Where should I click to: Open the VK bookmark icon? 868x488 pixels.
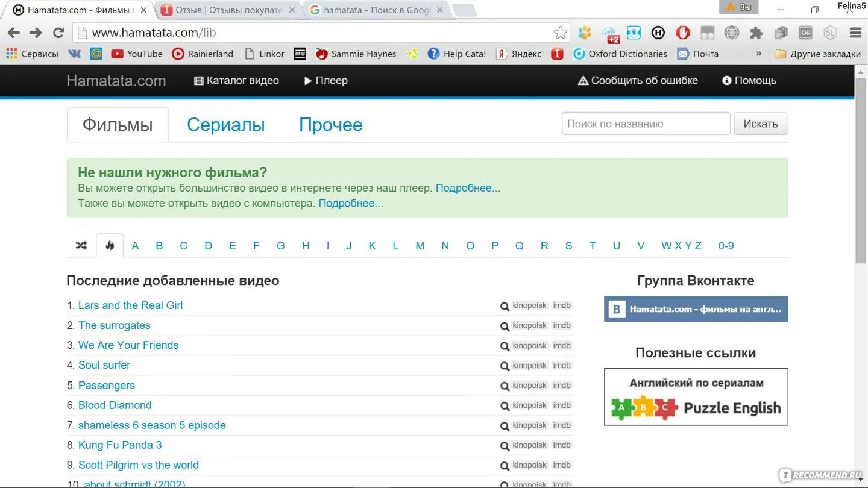point(74,54)
